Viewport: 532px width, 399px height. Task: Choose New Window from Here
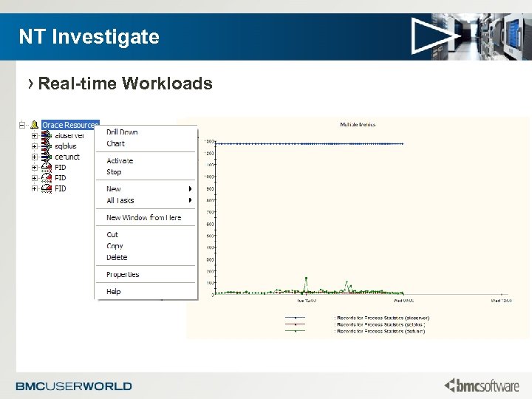click(x=146, y=217)
